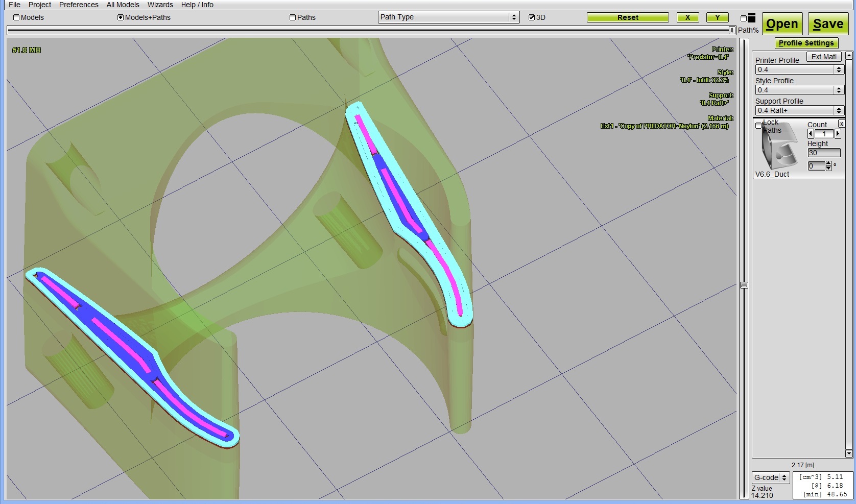The image size is (856, 504).
Task: Click the X axis view button
Action: pyautogui.click(x=687, y=17)
